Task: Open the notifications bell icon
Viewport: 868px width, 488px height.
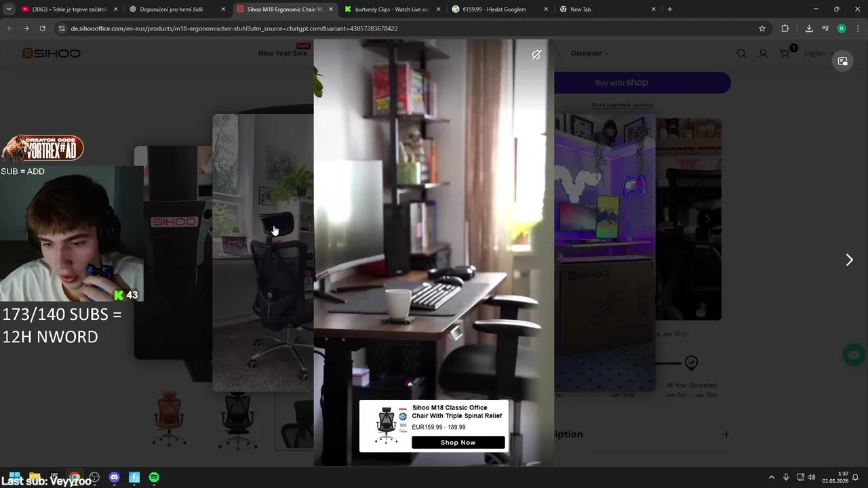Action: 855,477
